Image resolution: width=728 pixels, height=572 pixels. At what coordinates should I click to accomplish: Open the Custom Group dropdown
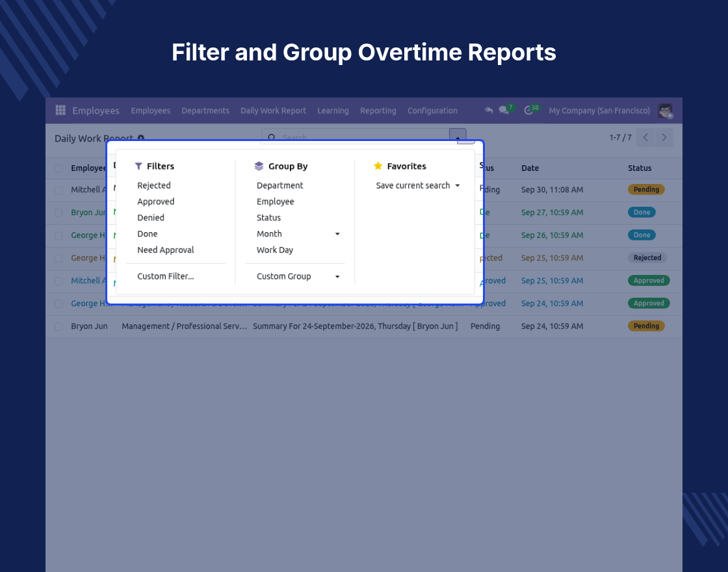click(298, 276)
